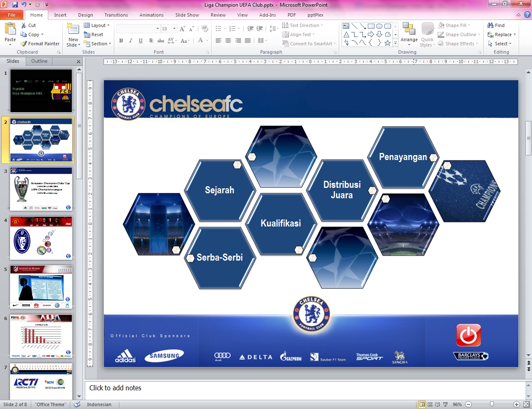
Task: Click Fit slide to window icon
Action: [526, 404]
